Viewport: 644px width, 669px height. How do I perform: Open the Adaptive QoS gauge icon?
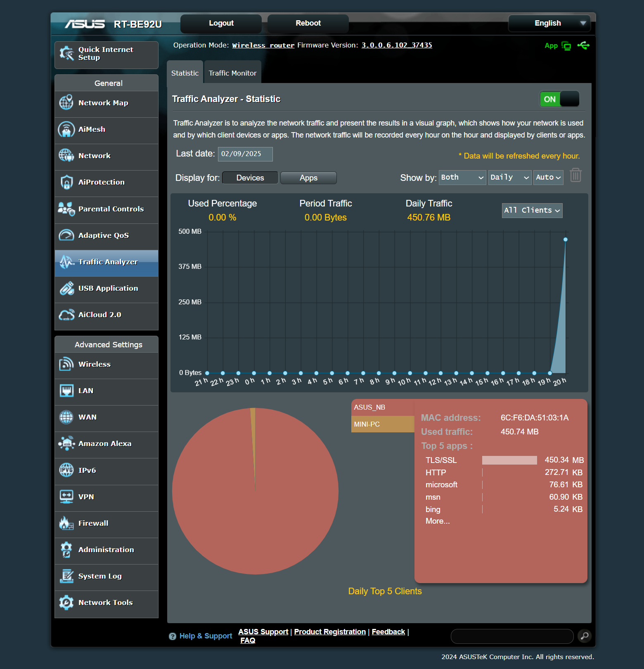[66, 235]
